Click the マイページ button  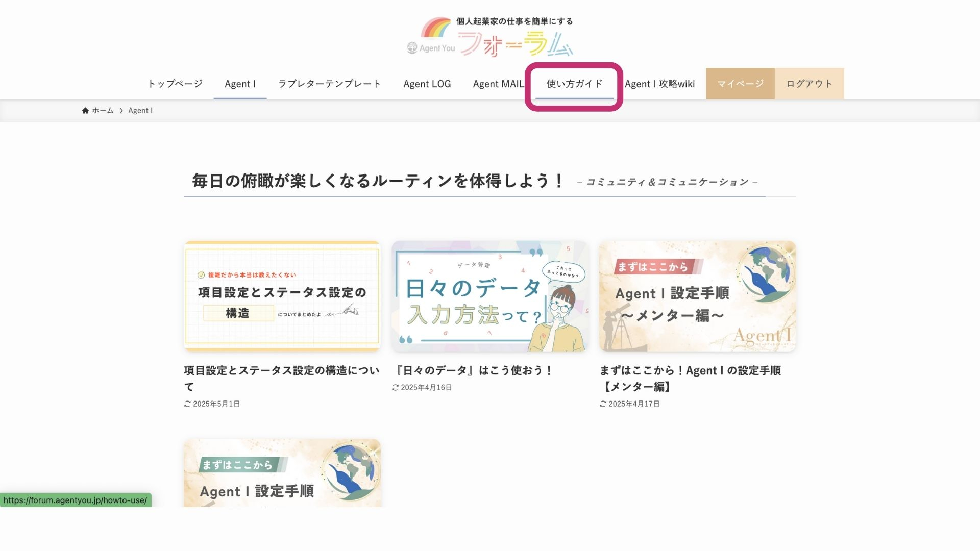pyautogui.click(x=740, y=84)
